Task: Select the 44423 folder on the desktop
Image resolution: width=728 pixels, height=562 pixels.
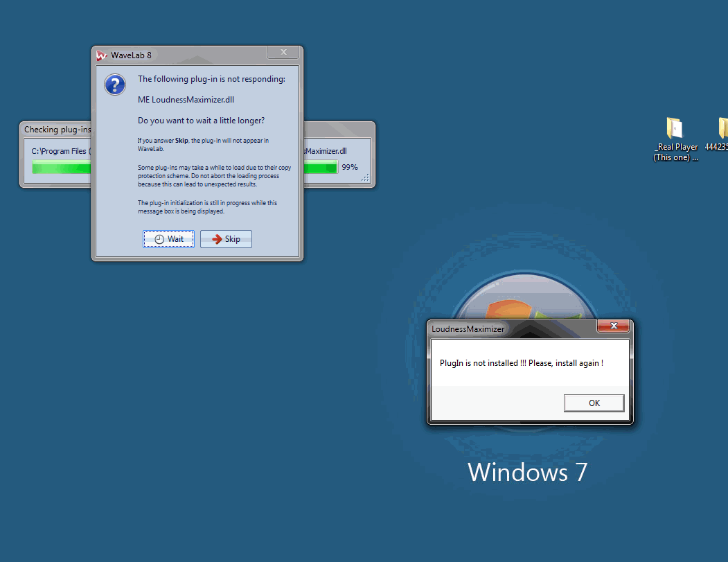Action: (718, 134)
